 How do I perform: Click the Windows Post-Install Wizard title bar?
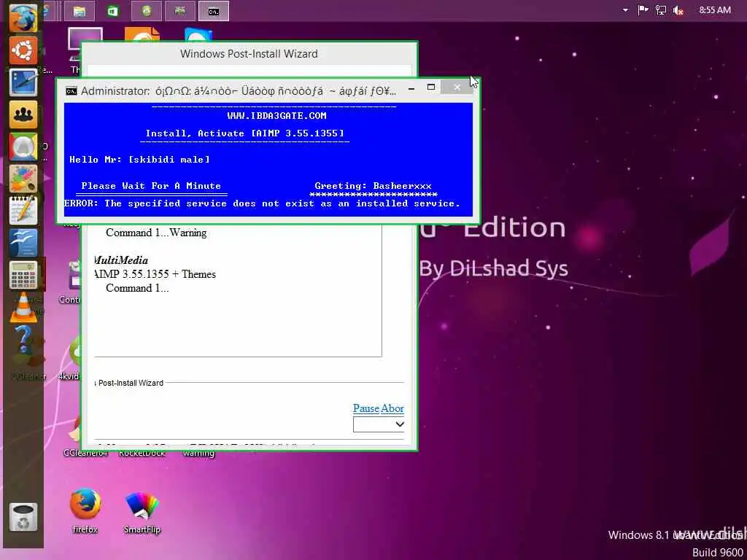(x=249, y=54)
